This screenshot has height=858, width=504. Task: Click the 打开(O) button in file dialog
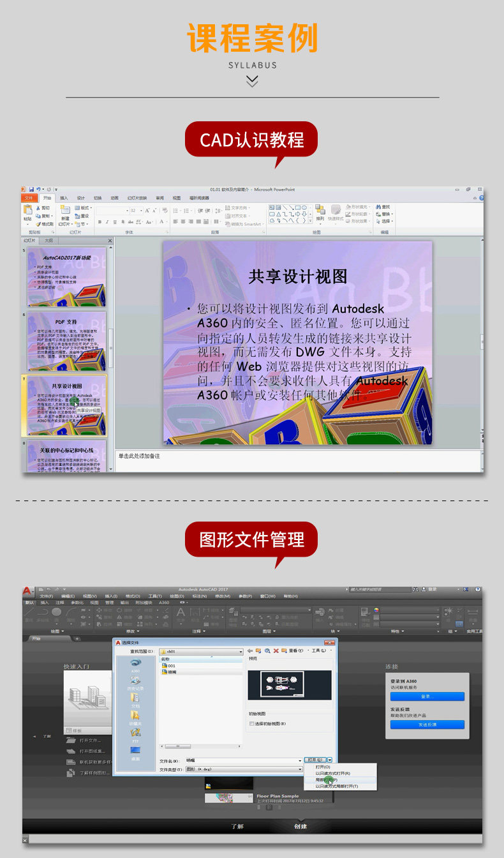click(316, 760)
